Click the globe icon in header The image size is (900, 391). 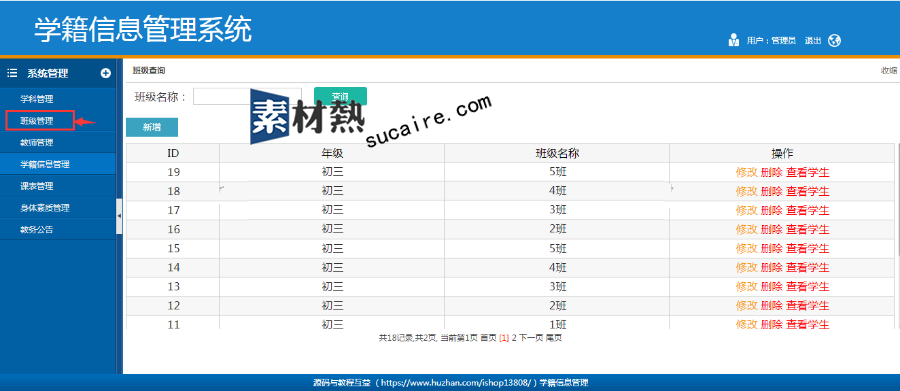(x=834, y=40)
